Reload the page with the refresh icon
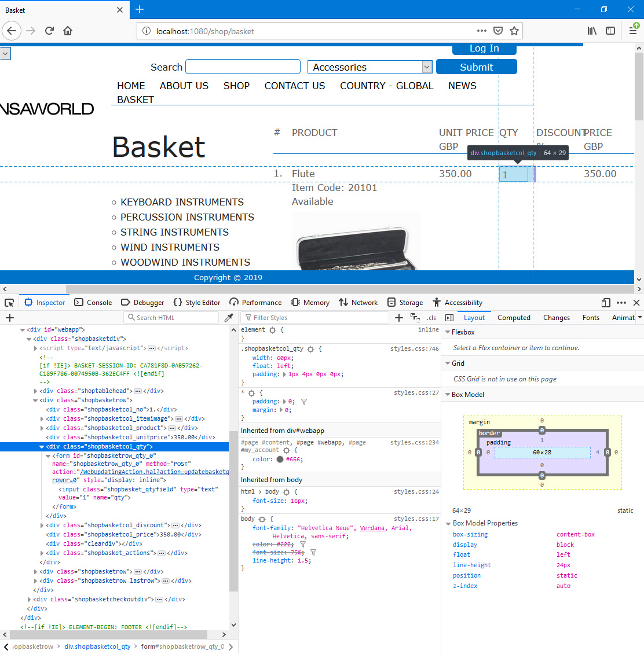644x654 pixels. [49, 31]
